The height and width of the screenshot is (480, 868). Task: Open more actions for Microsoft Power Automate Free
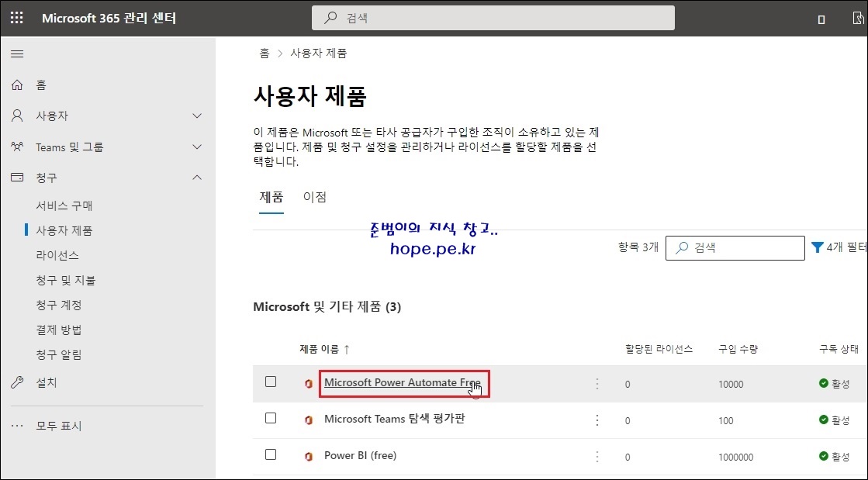pyautogui.click(x=597, y=383)
